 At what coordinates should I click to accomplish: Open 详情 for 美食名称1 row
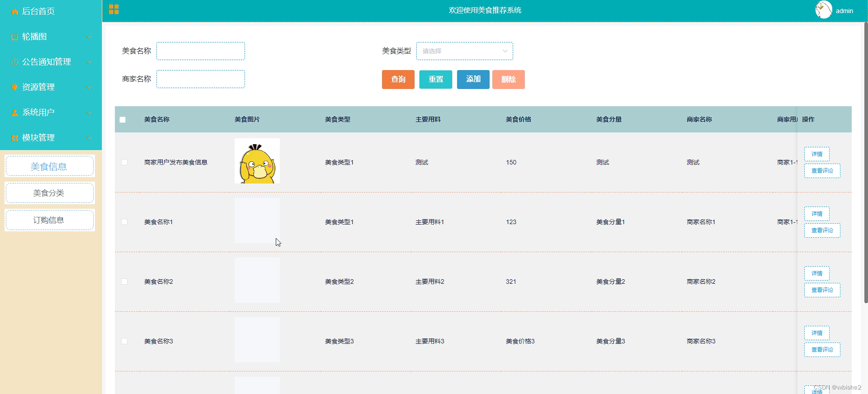(x=817, y=214)
